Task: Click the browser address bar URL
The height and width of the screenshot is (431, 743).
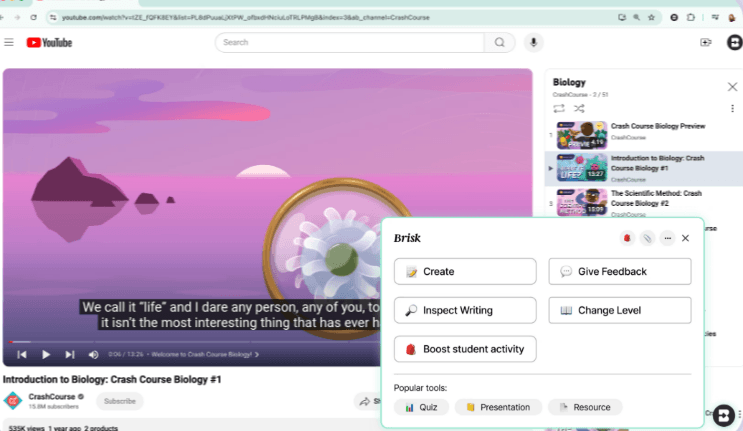Action: click(245, 18)
